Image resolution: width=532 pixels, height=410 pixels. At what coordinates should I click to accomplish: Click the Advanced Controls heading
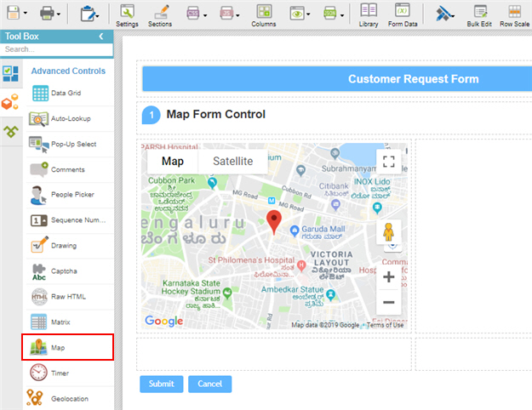click(68, 71)
